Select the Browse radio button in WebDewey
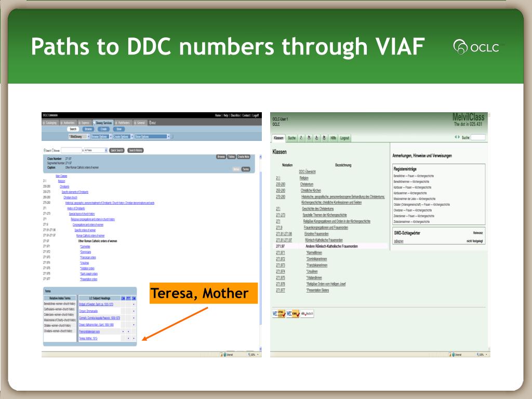Viewport: 532px width, 399px height. coord(53,150)
